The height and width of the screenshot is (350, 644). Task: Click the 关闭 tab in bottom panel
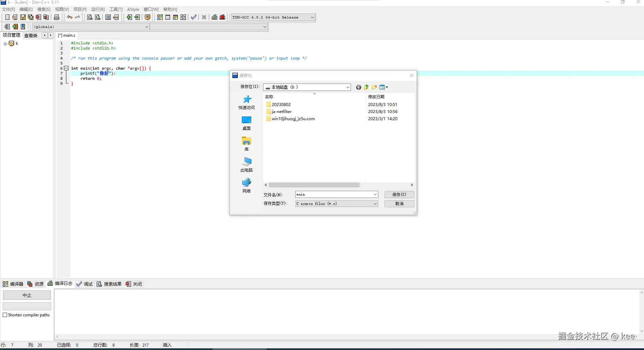click(x=134, y=284)
